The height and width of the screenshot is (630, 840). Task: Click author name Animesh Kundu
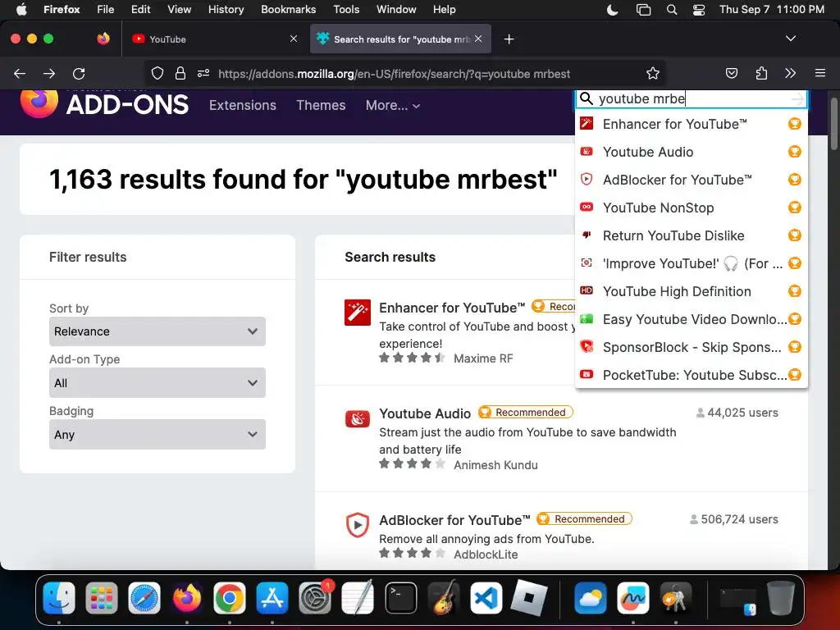point(495,465)
